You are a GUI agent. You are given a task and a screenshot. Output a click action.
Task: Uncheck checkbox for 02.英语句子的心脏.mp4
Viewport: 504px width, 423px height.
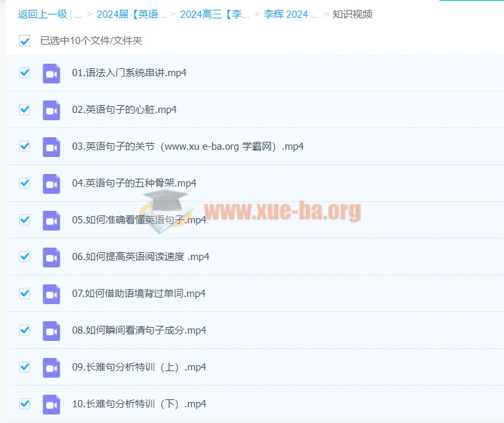(25, 110)
